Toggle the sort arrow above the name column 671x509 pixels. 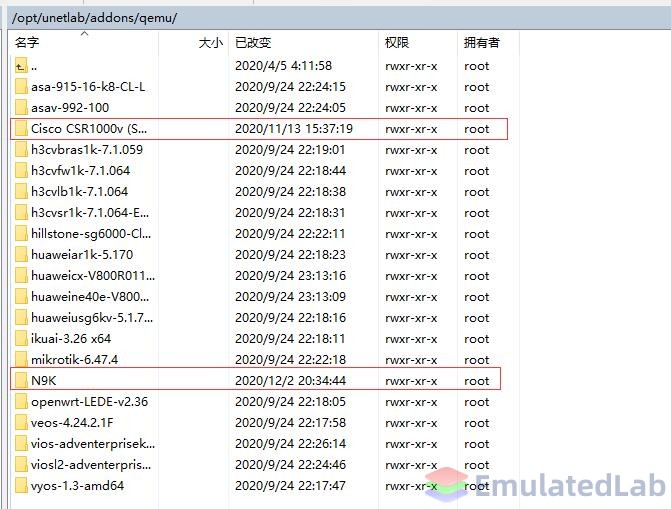tap(84, 33)
